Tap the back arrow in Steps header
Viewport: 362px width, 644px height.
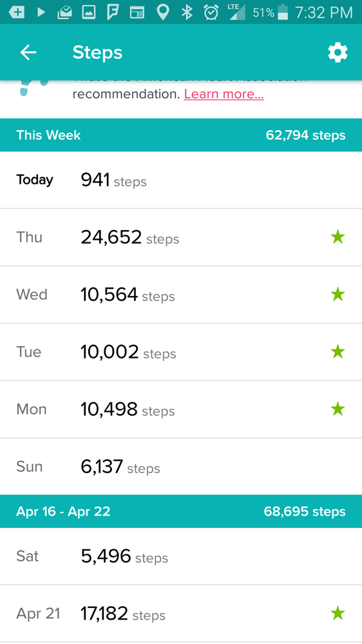(28, 53)
